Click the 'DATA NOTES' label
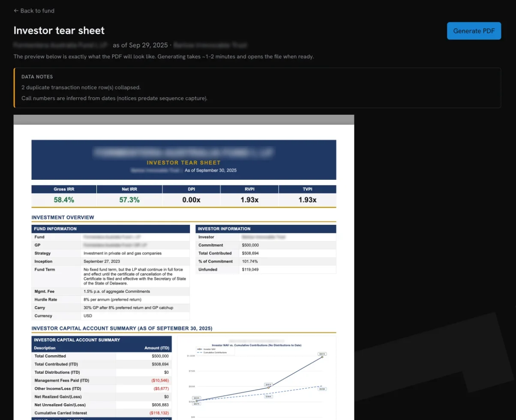This screenshot has width=516, height=420. (x=37, y=77)
